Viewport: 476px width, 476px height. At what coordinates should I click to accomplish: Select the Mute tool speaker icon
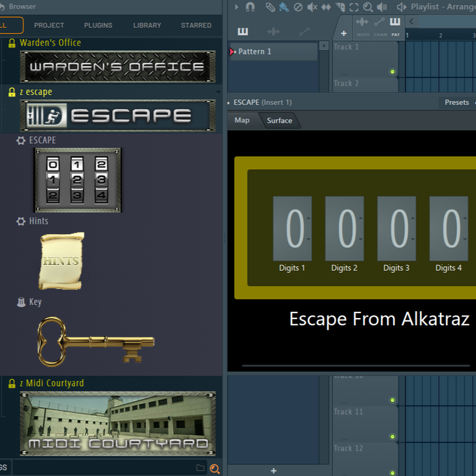pyautogui.click(x=312, y=7)
